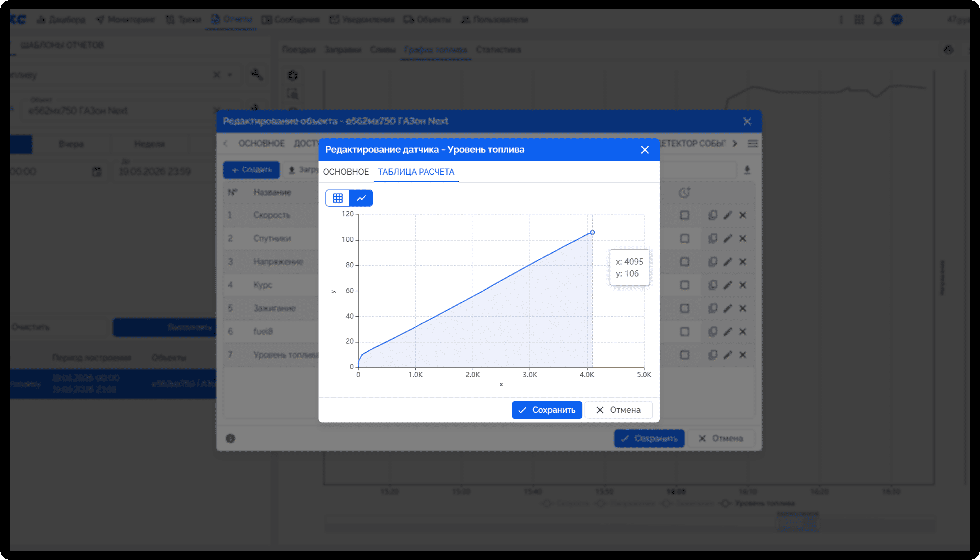Open the tabs list hamburger menu in object window
This screenshot has height=560, width=980.
pyautogui.click(x=753, y=144)
